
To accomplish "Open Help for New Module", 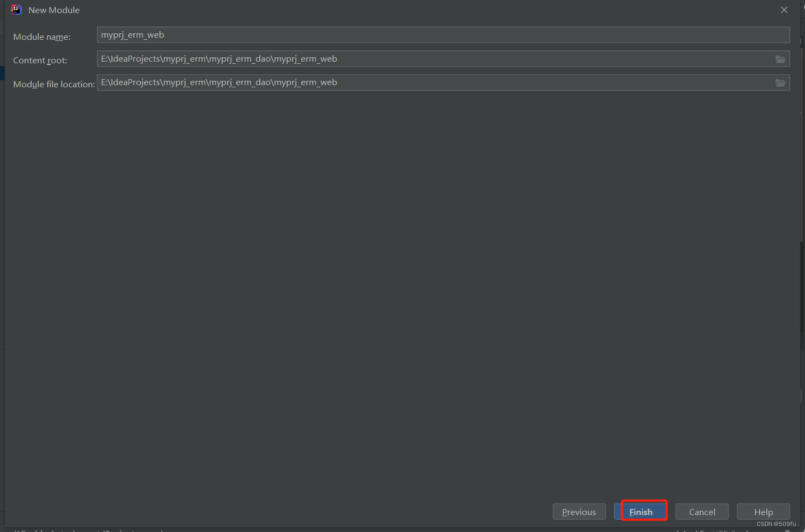I will pyautogui.click(x=763, y=512).
